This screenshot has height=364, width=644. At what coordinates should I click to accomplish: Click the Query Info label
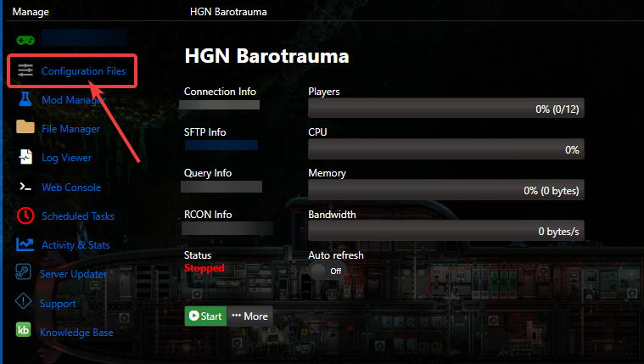pos(208,173)
